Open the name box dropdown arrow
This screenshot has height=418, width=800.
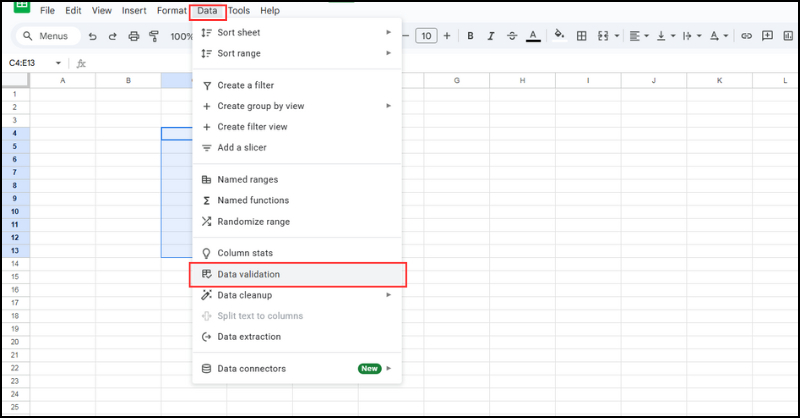58,63
